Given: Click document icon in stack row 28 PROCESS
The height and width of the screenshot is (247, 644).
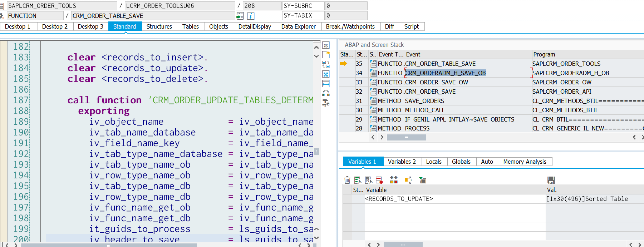Looking at the screenshot, I should click(x=373, y=128).
